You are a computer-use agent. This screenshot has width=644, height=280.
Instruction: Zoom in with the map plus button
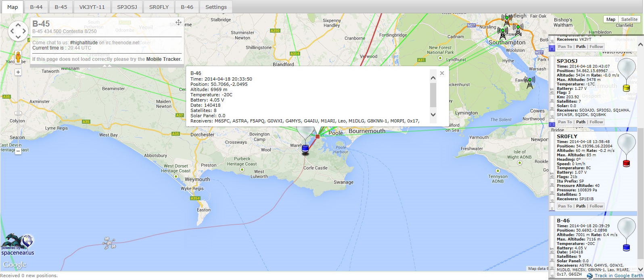pos(18,72)
